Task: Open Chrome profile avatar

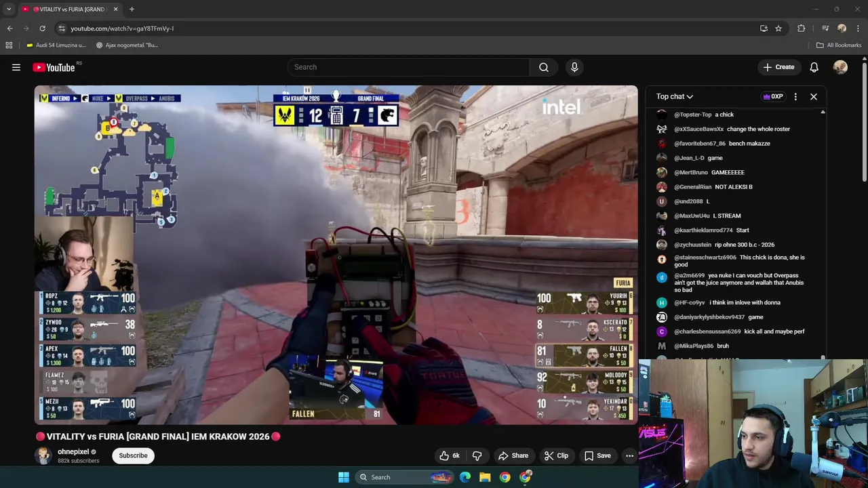Action: (842, 28)
